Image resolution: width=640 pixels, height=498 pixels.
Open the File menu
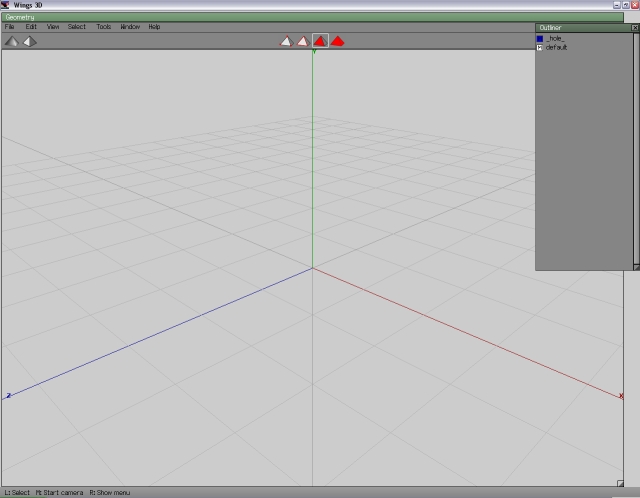point(10,27)
